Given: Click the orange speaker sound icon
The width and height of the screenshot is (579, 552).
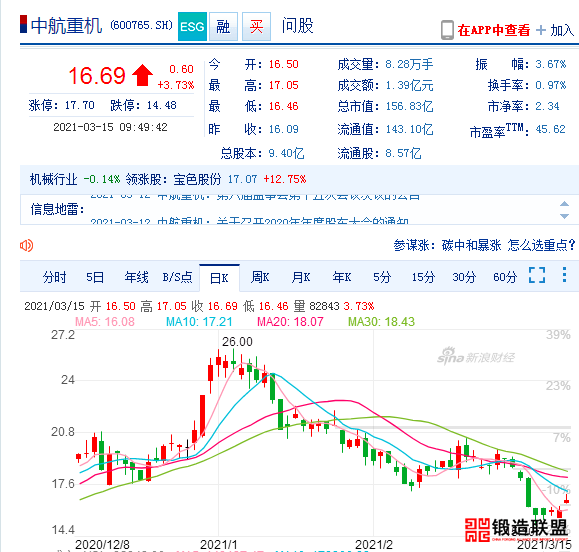Looking at the screenshot, I should 26,245.
